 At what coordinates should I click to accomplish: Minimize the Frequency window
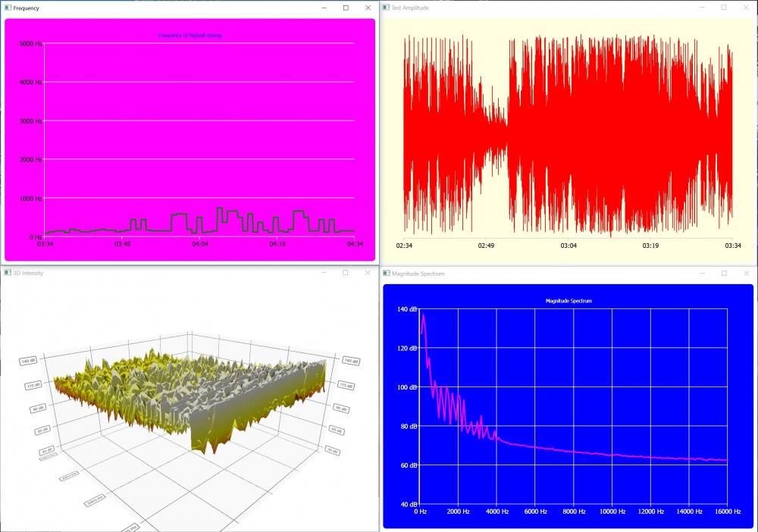click(x=324, y=8)
